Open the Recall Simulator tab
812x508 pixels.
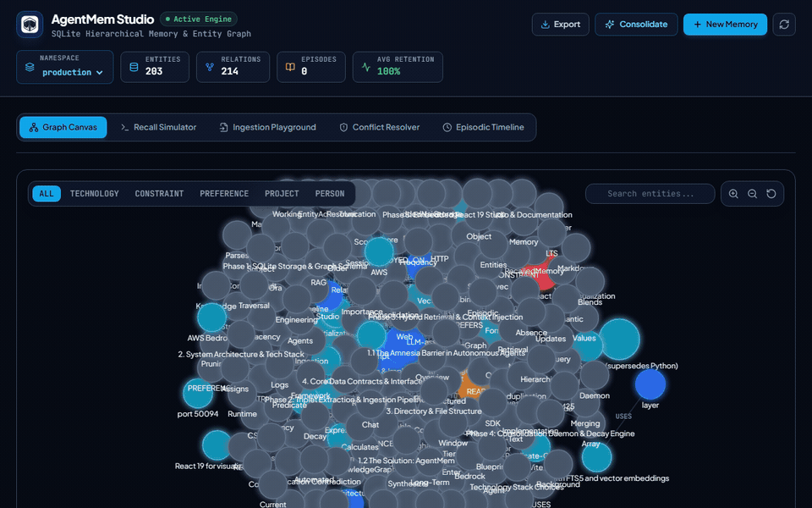coord(158,128)
